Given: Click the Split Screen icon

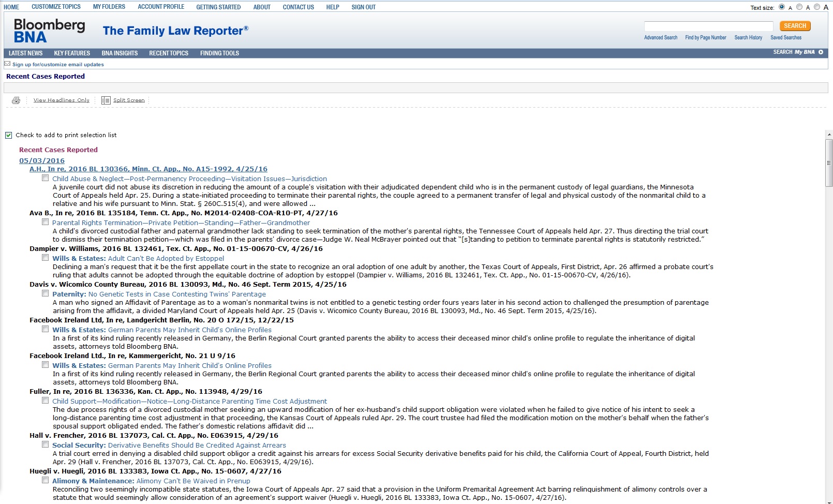Looking at the screenshot, I should click(x=106, y=100).
